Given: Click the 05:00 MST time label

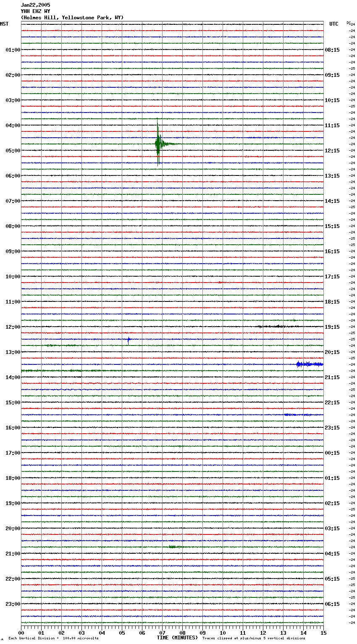Looking at the screenshot, I should click(13, 151).
